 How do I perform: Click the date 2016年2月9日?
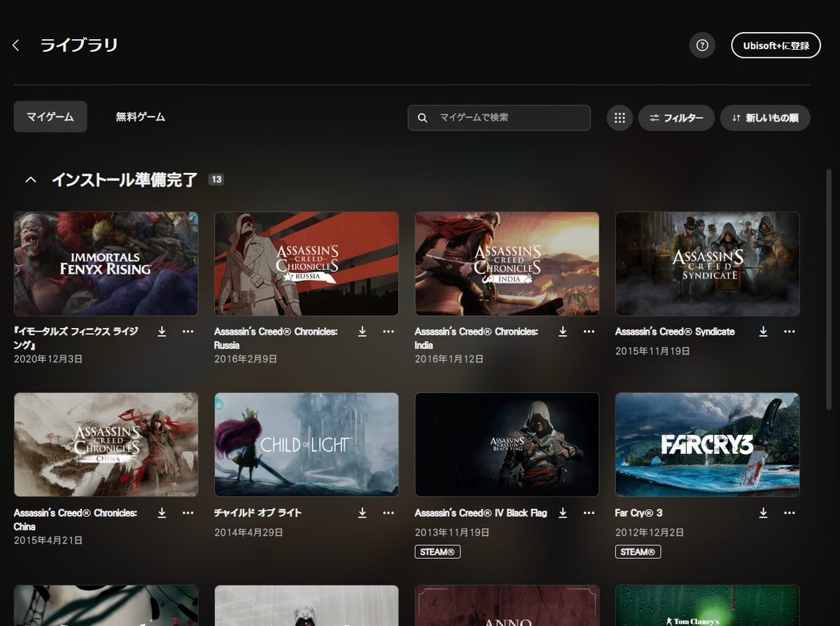246,359
